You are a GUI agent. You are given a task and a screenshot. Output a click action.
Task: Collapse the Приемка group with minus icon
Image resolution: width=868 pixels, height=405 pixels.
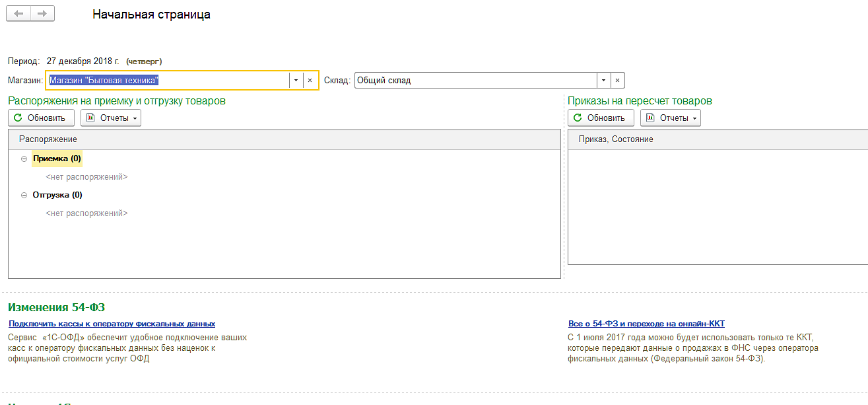pos(24,159)
